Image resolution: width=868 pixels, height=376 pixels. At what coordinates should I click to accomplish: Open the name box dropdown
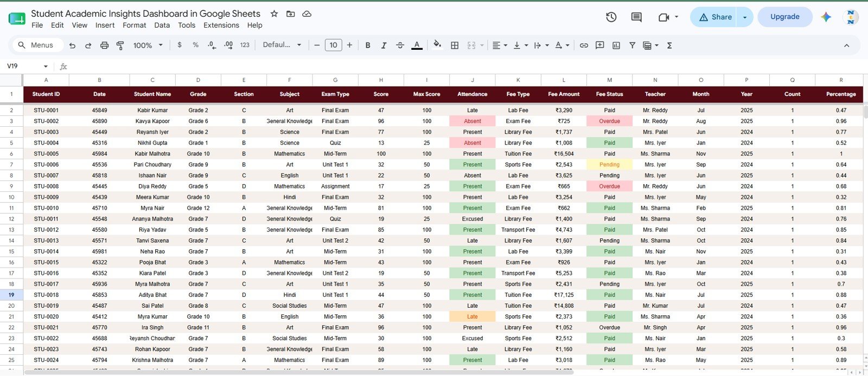click(46, 66)
